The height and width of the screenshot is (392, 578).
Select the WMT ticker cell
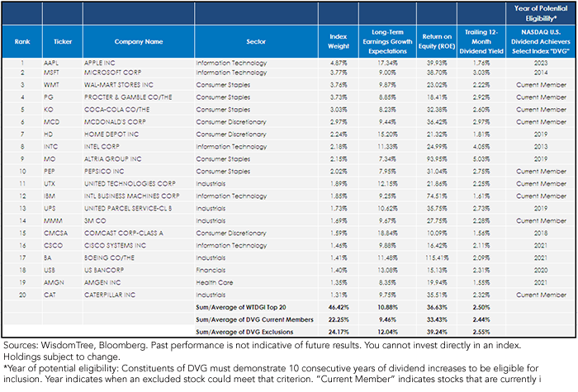51,85
